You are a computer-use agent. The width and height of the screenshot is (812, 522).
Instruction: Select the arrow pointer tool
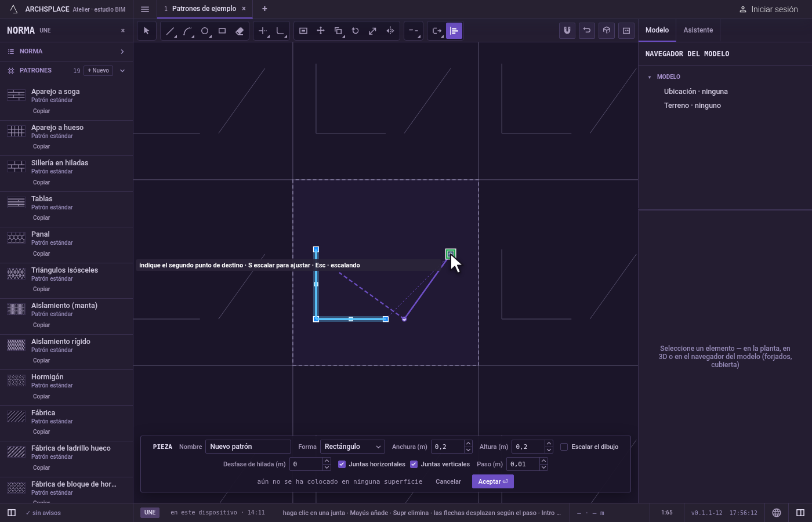[x=146, y=31]
